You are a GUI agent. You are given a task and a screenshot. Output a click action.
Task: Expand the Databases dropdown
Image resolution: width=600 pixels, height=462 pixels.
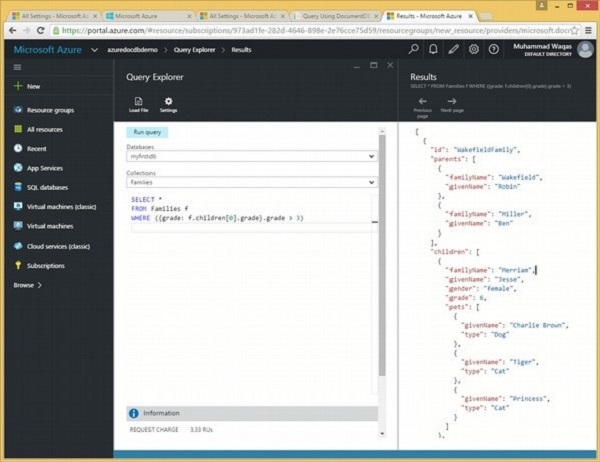(371, 157)
